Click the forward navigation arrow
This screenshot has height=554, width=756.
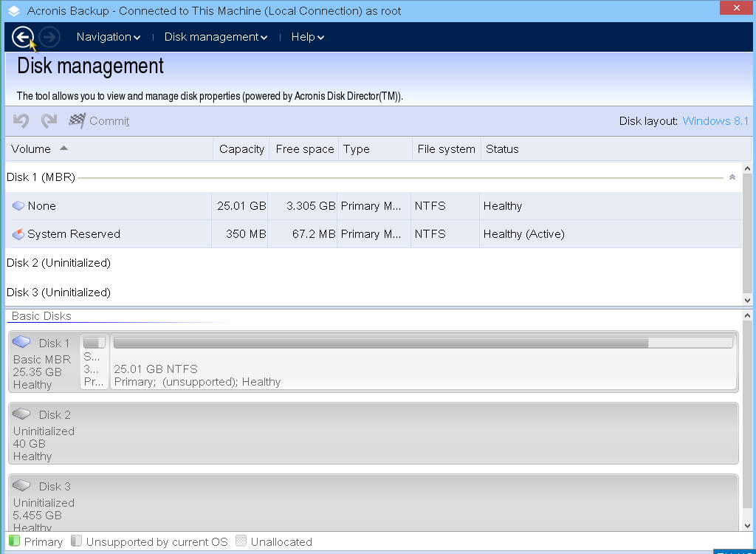point(49,37)
